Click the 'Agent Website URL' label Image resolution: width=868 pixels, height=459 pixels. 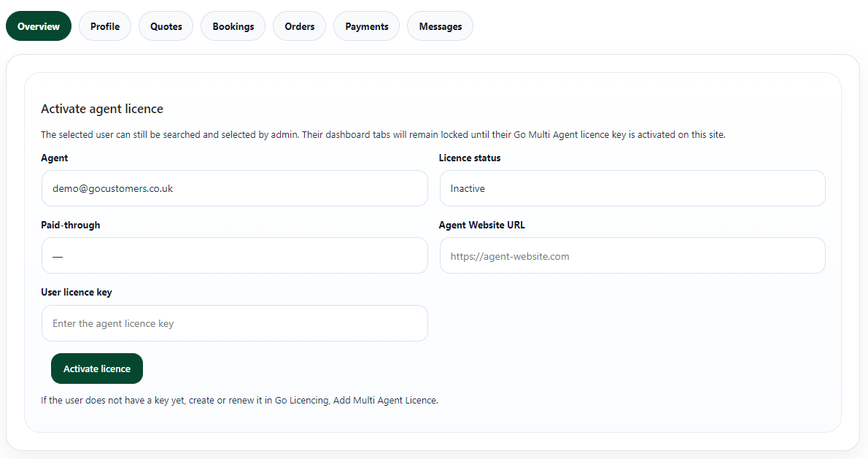coord(481,225)
